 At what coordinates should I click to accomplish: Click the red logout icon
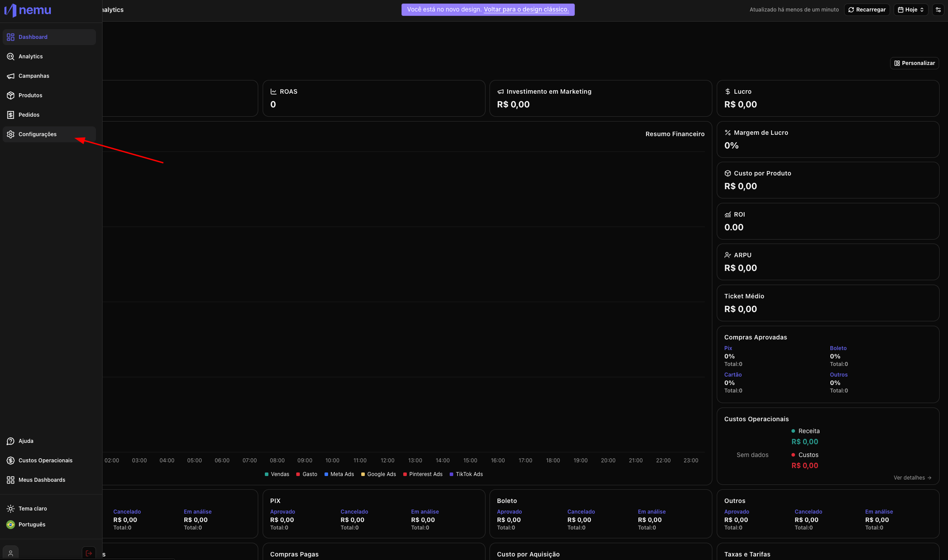[x=89, y=553]
